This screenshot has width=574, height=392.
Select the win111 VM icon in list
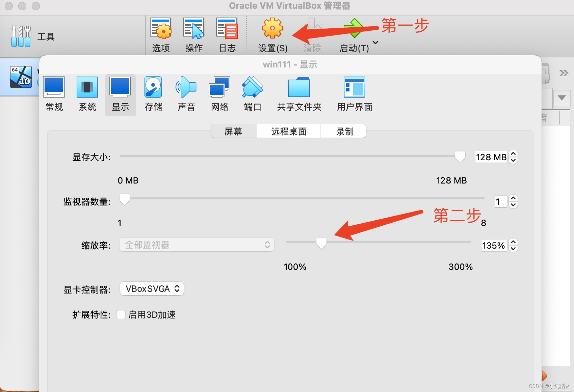click(x=21, y=77)
